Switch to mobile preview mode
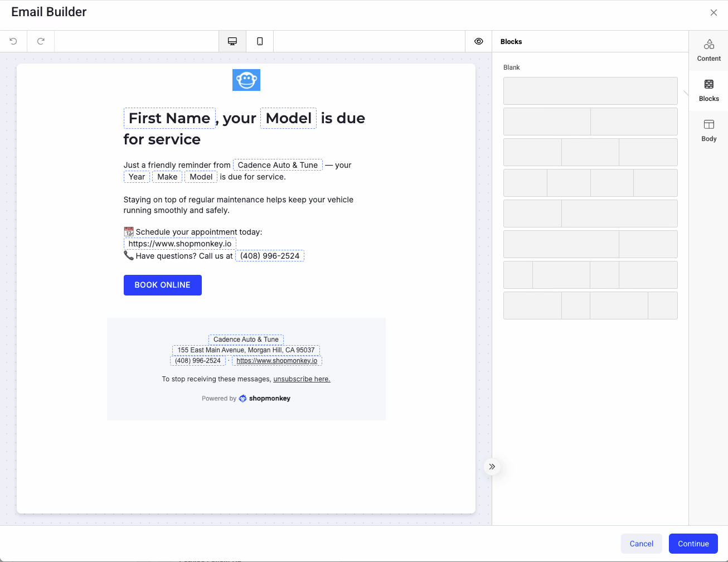728x562 pixels. pyautogui.click(x=260, y=41)
